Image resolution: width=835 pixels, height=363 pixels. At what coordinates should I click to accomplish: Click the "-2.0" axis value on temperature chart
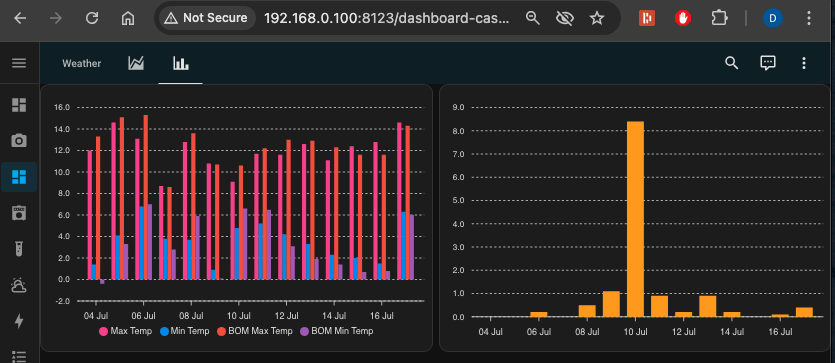coord(62,301)
